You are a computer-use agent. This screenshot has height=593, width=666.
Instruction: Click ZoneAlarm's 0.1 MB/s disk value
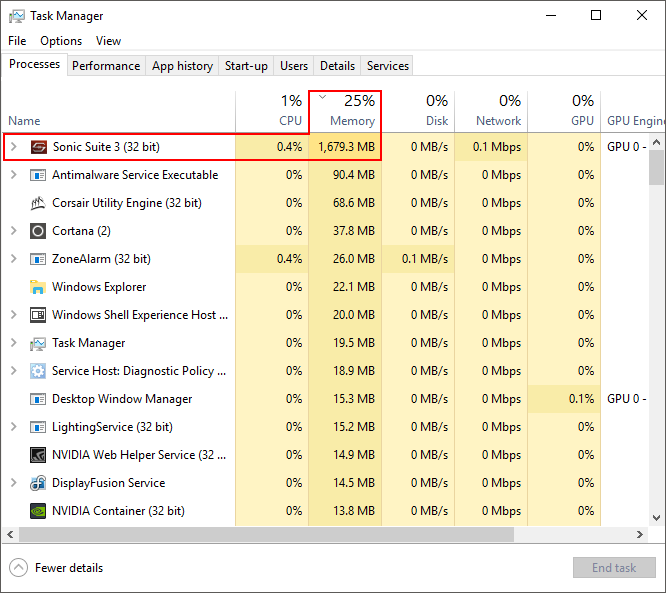(425, 259)
